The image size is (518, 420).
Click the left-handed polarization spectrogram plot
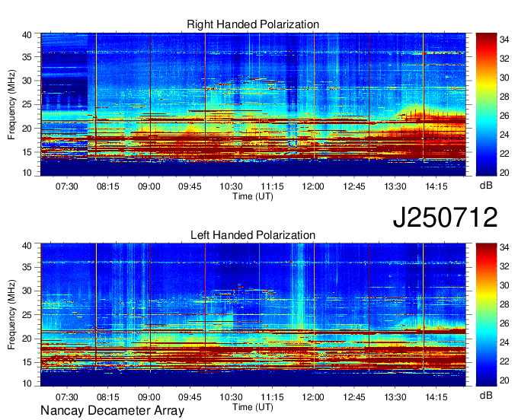[253, 315]
